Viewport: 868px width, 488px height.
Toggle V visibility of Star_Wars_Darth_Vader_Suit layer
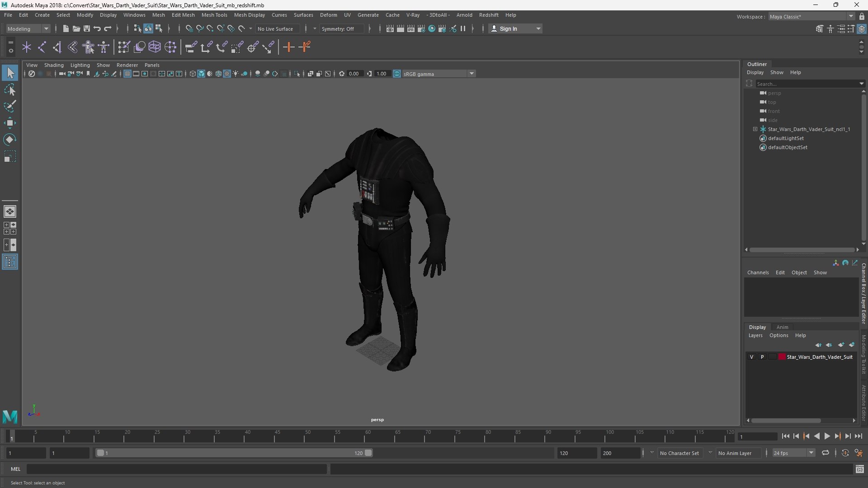pos(751,357)
